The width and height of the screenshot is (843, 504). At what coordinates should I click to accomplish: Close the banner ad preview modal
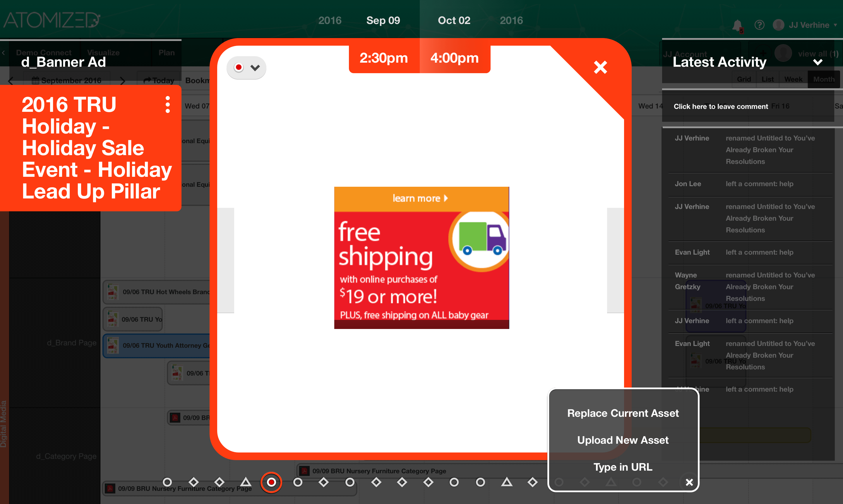click(x=601, y=67)
